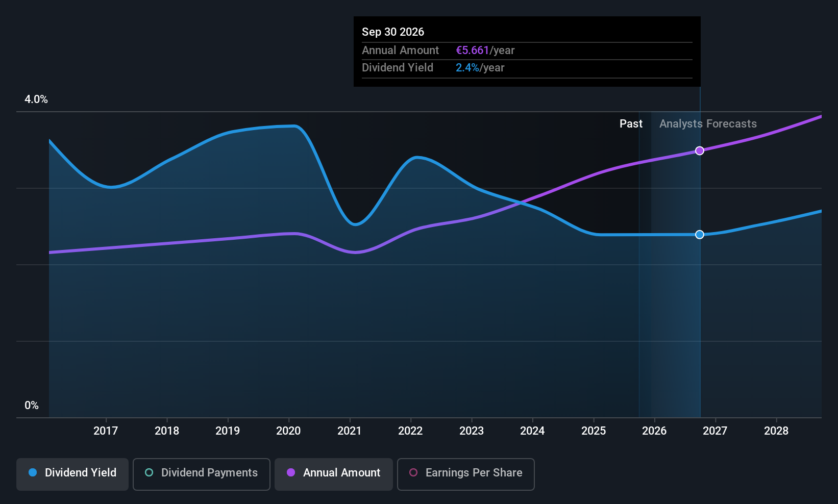
Task: Click the Sep 30 2026 tooltip date
Action: pos(393,32)
